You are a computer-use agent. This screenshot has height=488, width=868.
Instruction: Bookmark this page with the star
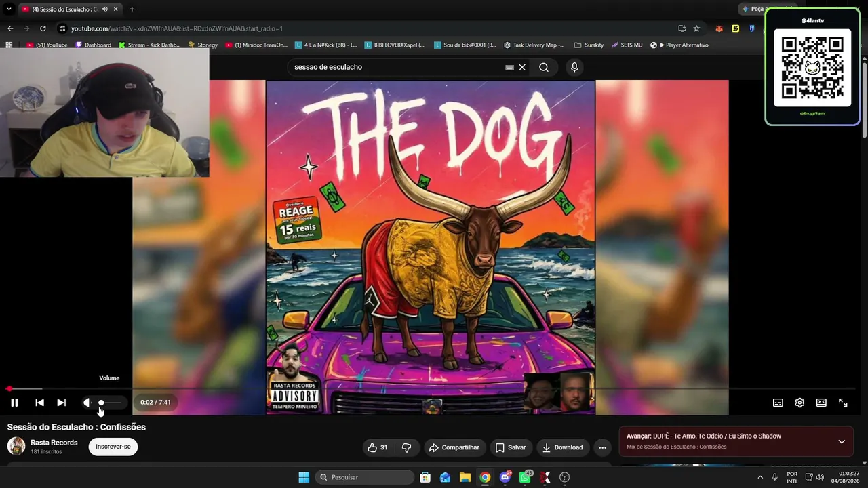pyautogui.click(x=696, y=28)
